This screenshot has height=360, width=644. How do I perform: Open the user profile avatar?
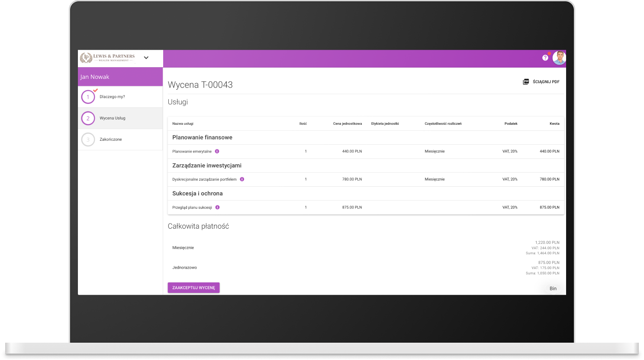tap(559, 58)
